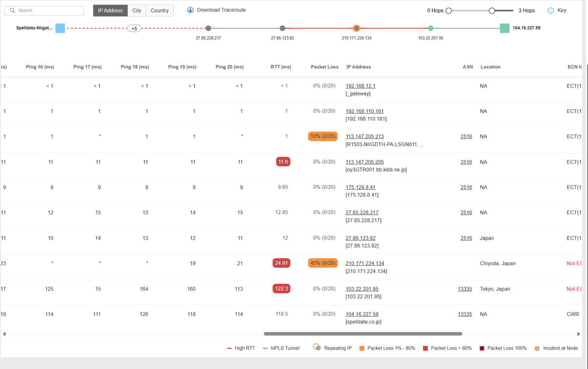588x369 pixels.
Task: Click the right hops slider handle
Action: pyautogui.click(x=492, y=11)
